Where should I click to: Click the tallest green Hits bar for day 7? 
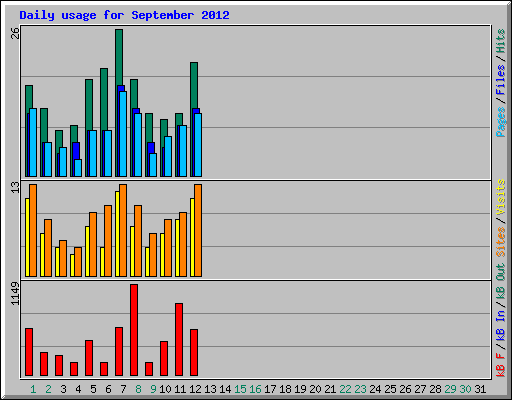119,57
